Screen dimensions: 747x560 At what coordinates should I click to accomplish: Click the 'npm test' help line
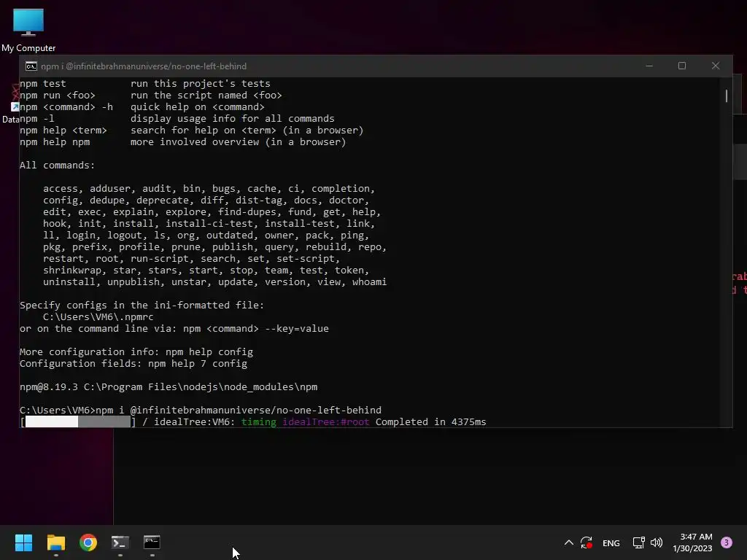tap(145, 84)
